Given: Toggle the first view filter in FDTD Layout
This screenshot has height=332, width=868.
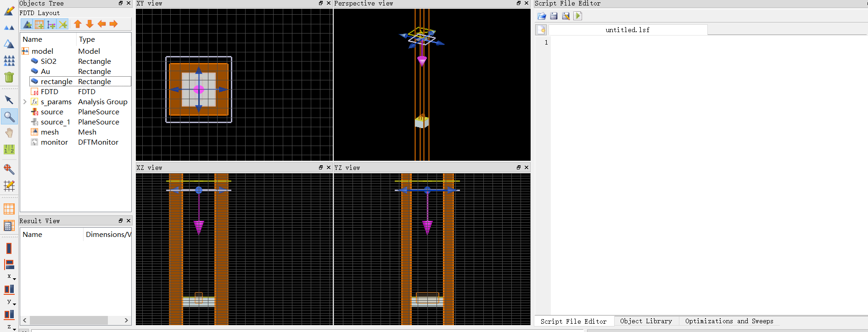Looking at the screenshot, I should point(28,24).
